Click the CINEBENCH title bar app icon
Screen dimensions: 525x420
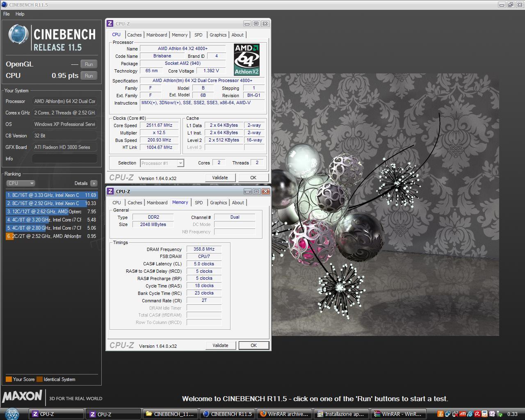pyautogui.click(x=4, y=5)
